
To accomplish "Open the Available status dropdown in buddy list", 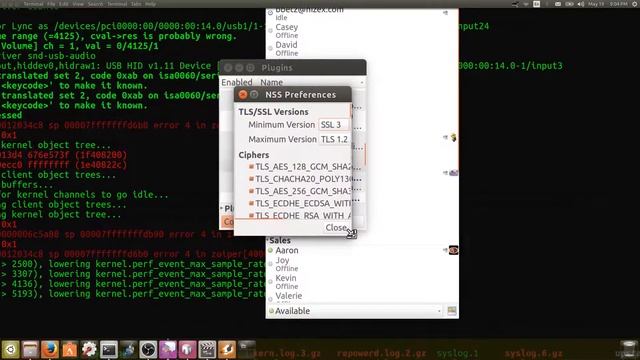I will pos(355,311).
